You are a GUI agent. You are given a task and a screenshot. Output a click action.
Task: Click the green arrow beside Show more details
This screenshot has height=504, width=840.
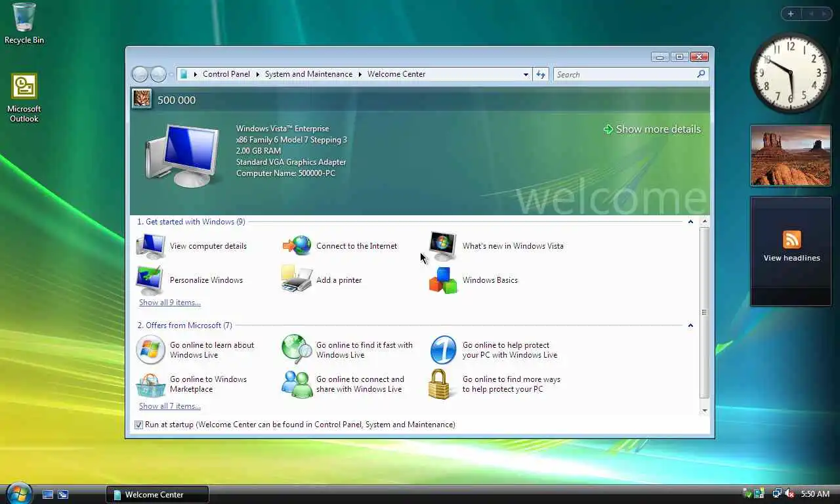(x=608, y=129)
